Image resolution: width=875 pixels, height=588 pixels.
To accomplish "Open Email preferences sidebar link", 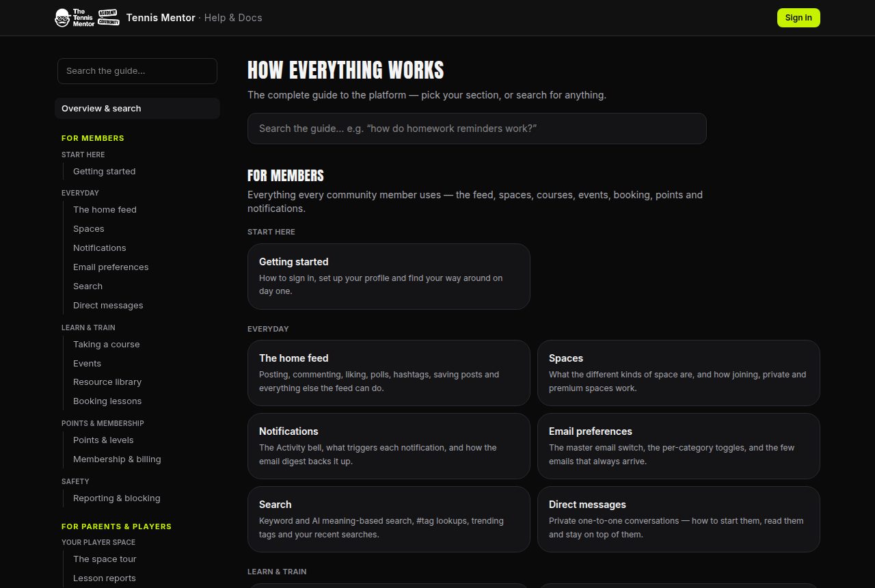I will pyautogui.click(x=111, y=267).
